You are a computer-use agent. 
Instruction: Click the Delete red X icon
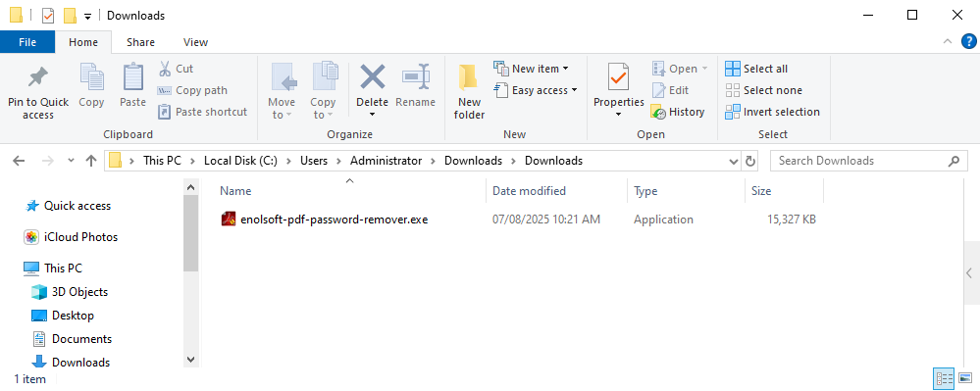pyautogui.click(x=373, y=77)
